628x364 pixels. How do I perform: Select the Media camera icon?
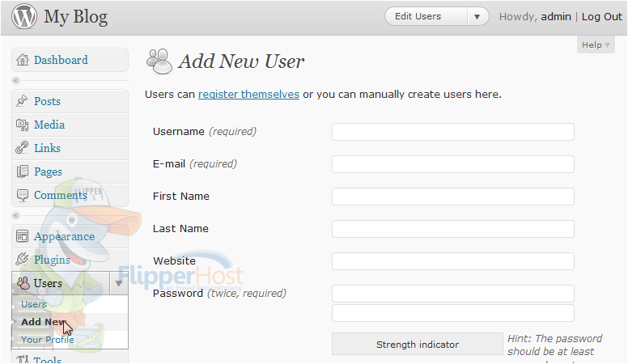[22, 125]
